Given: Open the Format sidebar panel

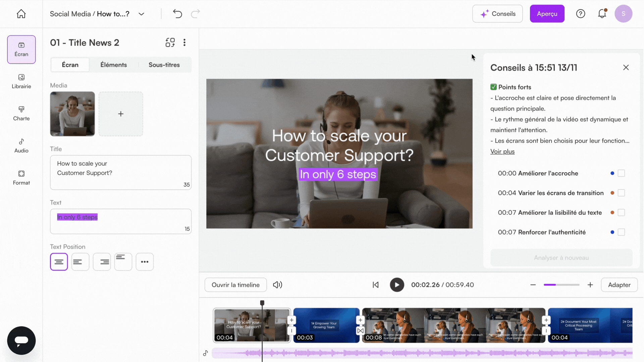Looking at the screenshot, I should click(x=21, y=178).
